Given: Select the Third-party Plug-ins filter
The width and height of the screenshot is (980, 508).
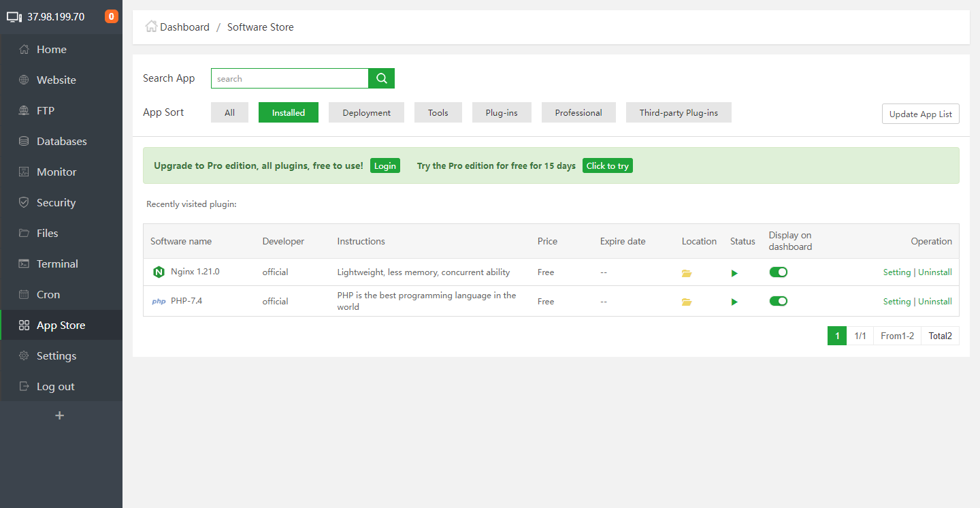Looking at the screenshot, I should [679, 112].
